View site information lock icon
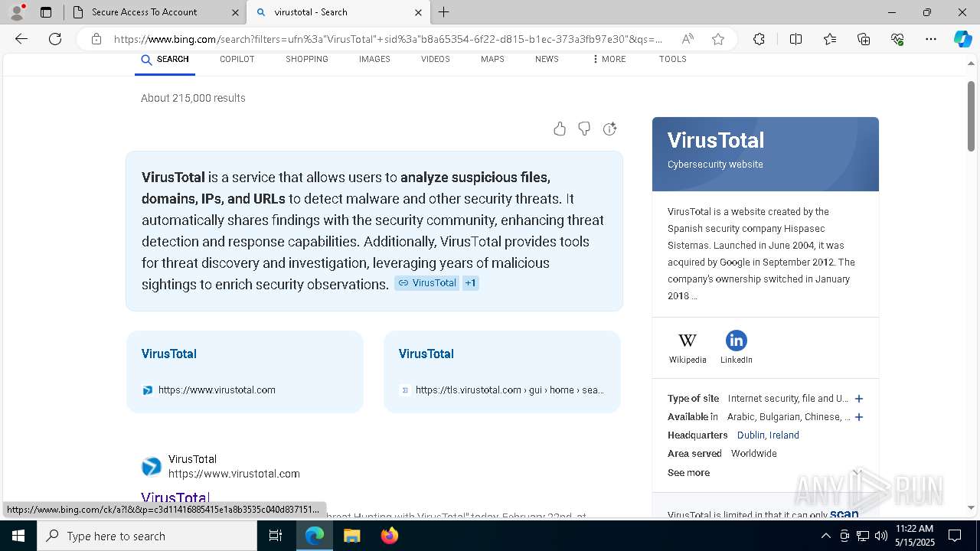980x551 pixels. [x=96, y=39]
